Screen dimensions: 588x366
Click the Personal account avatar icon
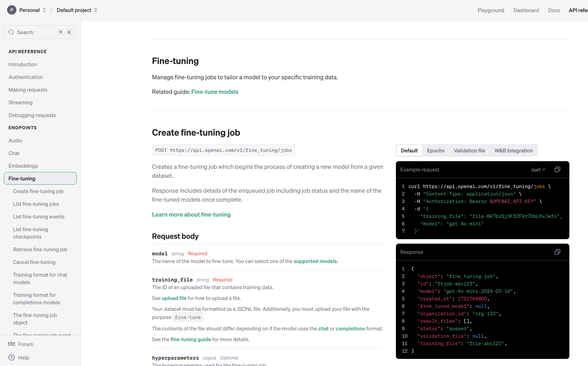coord(12,10)
